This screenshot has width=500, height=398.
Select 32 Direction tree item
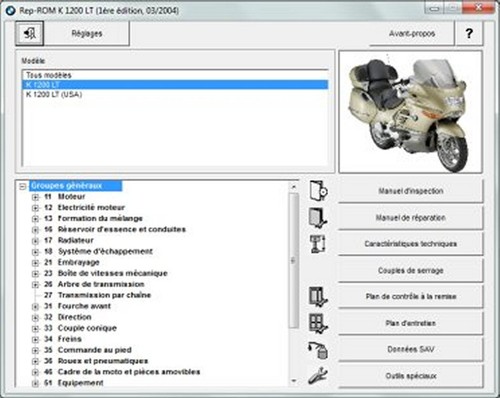[68, 317]
